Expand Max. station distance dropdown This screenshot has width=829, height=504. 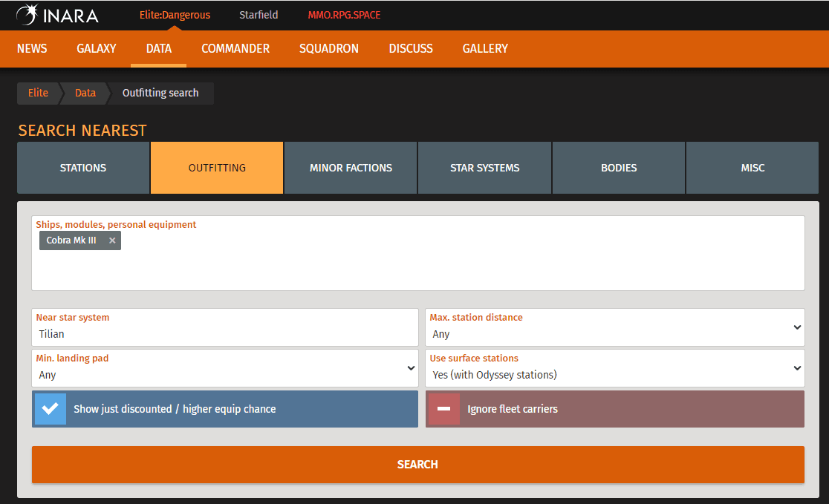coord(614,327)
